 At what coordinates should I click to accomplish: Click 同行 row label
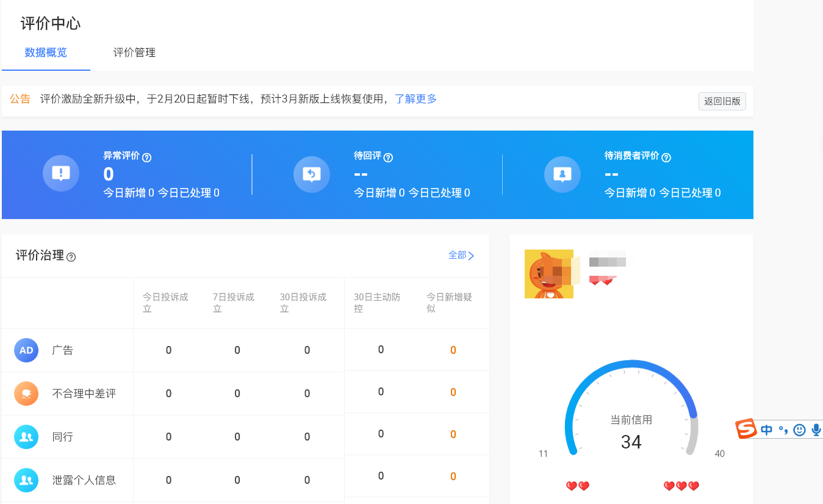[63, 437]
